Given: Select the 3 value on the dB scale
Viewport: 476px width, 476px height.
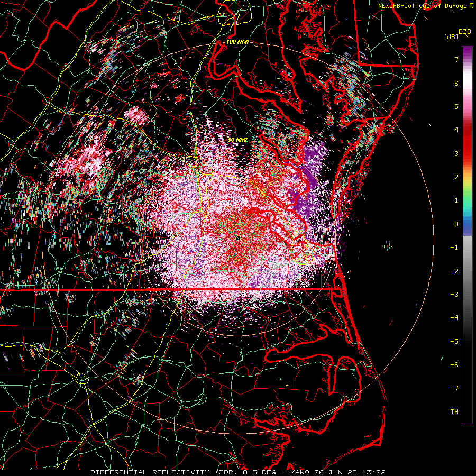Looking at the screenshot, I should [x=456, y=153].
